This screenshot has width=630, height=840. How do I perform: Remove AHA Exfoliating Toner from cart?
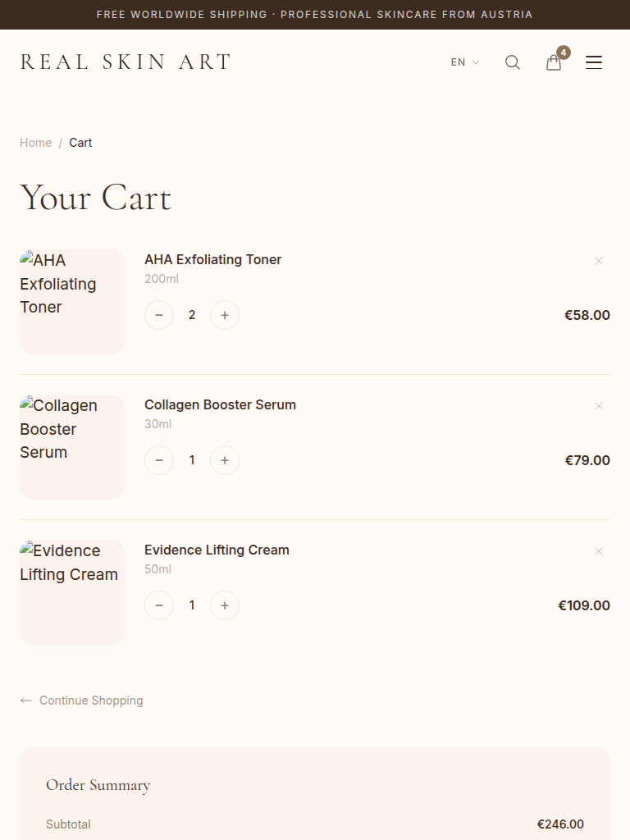pos(599,261)
